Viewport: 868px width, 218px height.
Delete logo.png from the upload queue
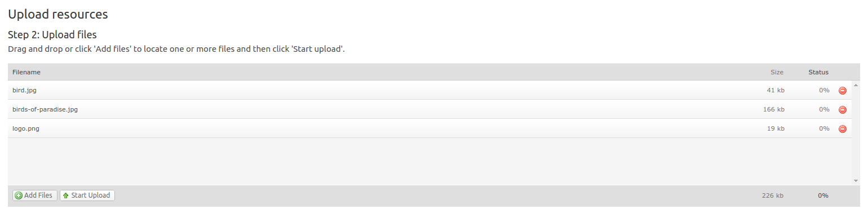(x=843, y=129)
